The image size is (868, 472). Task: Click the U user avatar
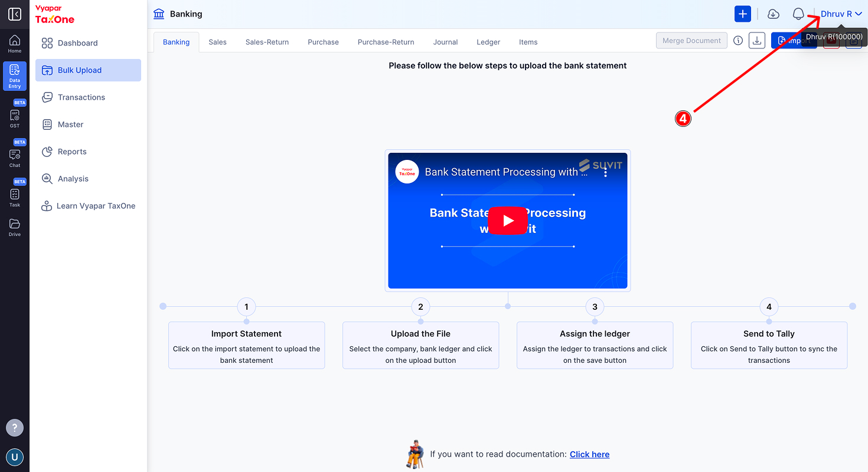(15, 457)
